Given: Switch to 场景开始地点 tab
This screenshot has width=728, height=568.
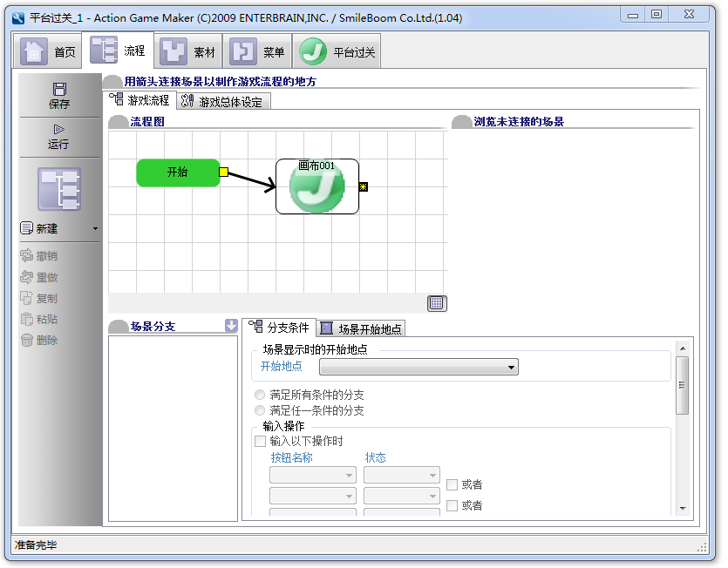Looking at the screenshot, I should (361, 328).
